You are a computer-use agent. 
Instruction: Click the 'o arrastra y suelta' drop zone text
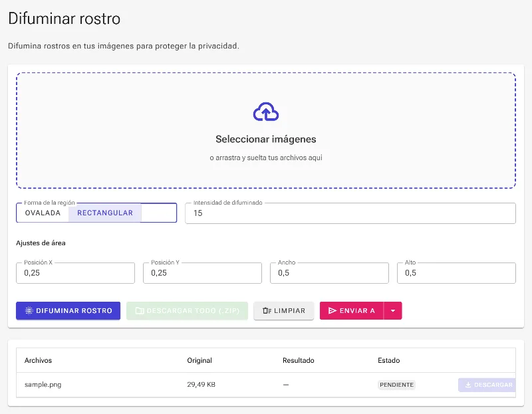click(x=266, y=157)
